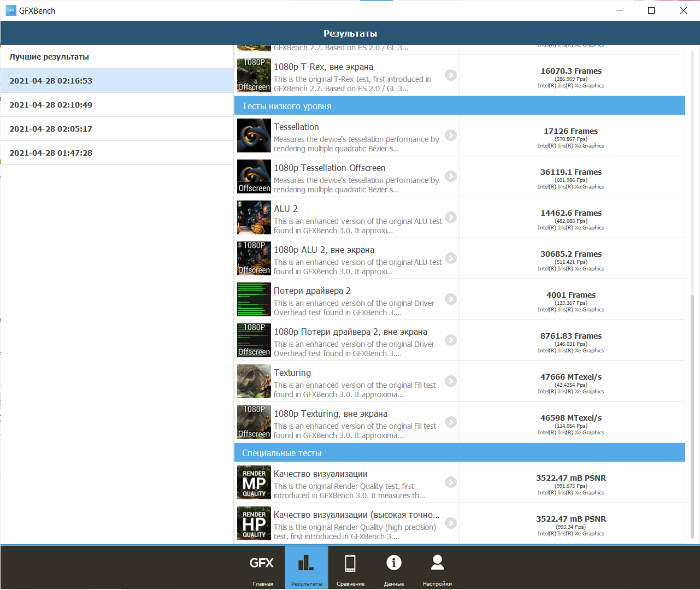This screenshot has width=700, height=590.
Task: Click the 8761.83 Frames result value
Action: coord(571,336)
